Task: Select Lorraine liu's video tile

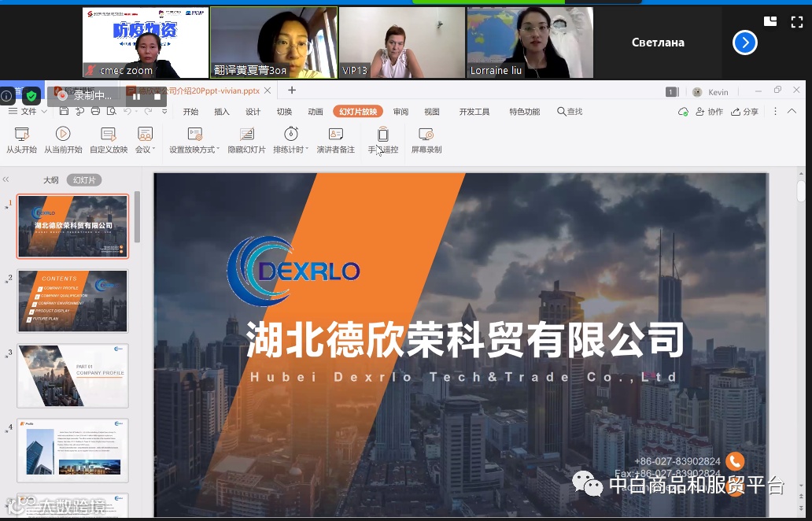Action: (530, 42)
